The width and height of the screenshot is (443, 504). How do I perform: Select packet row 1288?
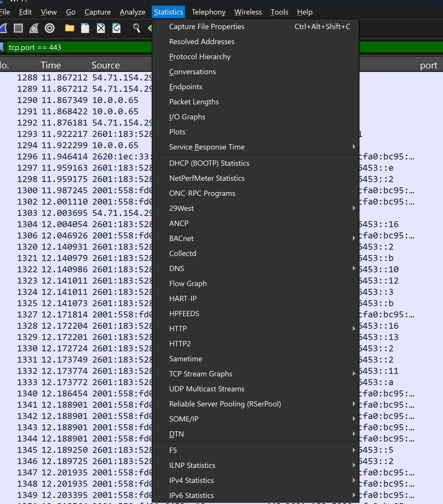pyautogui.click(x=76, y=77)
